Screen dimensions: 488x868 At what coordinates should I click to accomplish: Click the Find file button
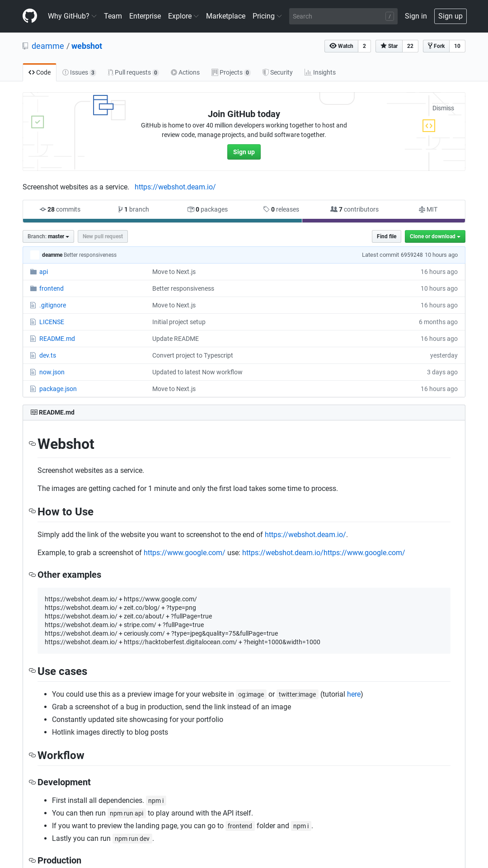click(387, 236)
